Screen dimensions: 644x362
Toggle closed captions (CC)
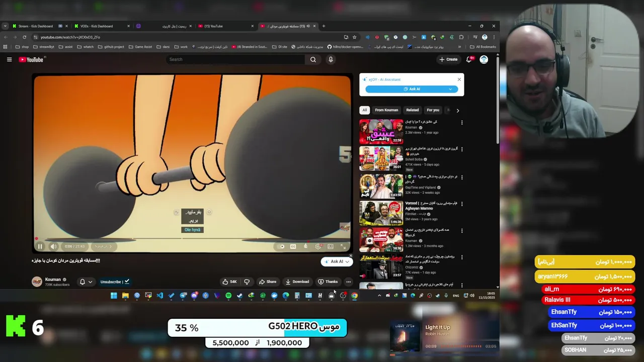coord(293,246)
